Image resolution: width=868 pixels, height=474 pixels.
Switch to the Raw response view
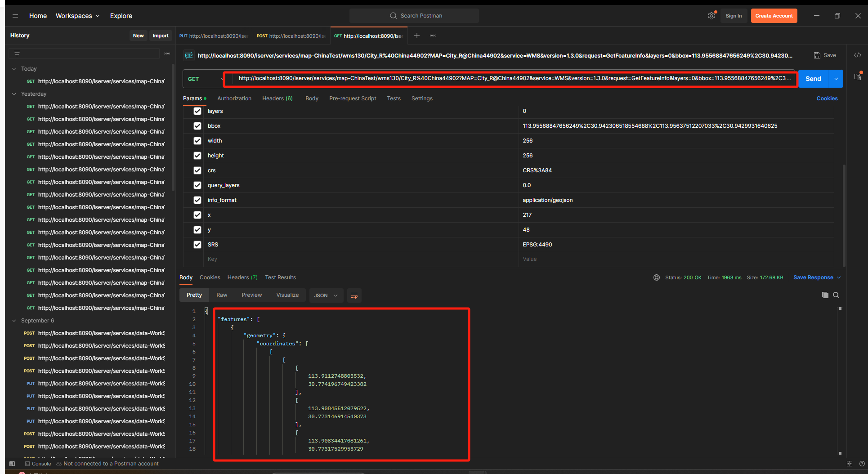[x=222, y=295]
